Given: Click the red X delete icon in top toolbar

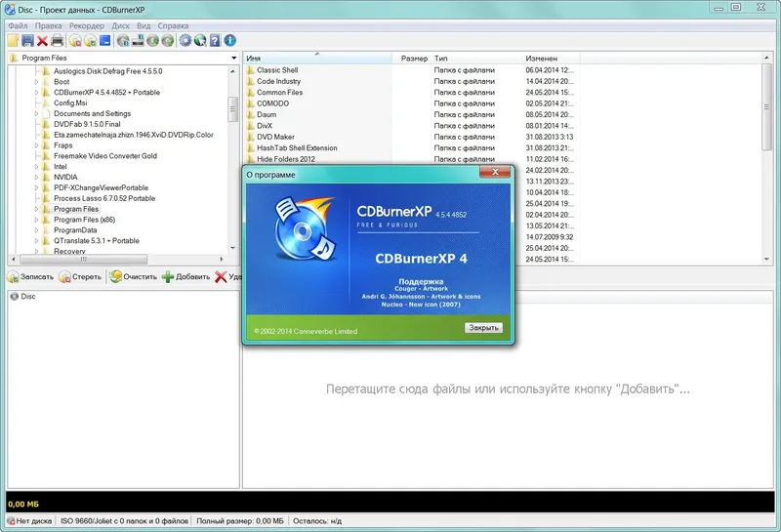Looking at the screenshot, I should point(42,41).
